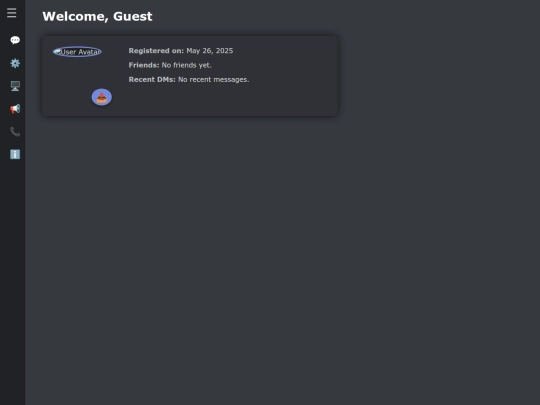Click the Friends label
The height and width of the screenshot is (405, 540).
144,65
